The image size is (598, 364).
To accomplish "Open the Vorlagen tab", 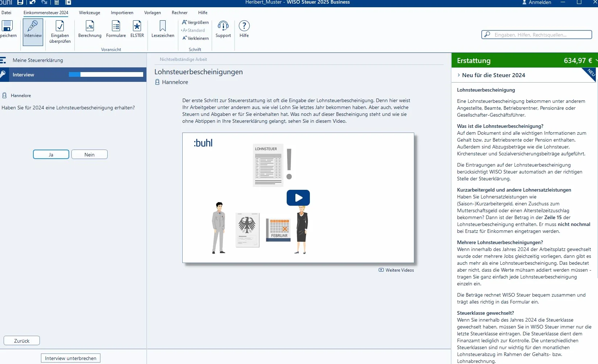I will tap(153, 13).
